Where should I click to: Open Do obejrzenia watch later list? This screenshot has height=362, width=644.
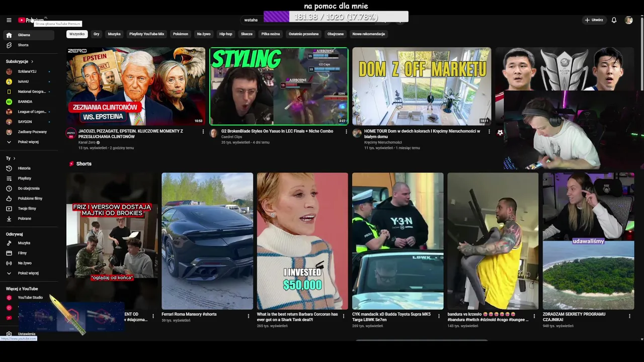[x=28, y=189]
